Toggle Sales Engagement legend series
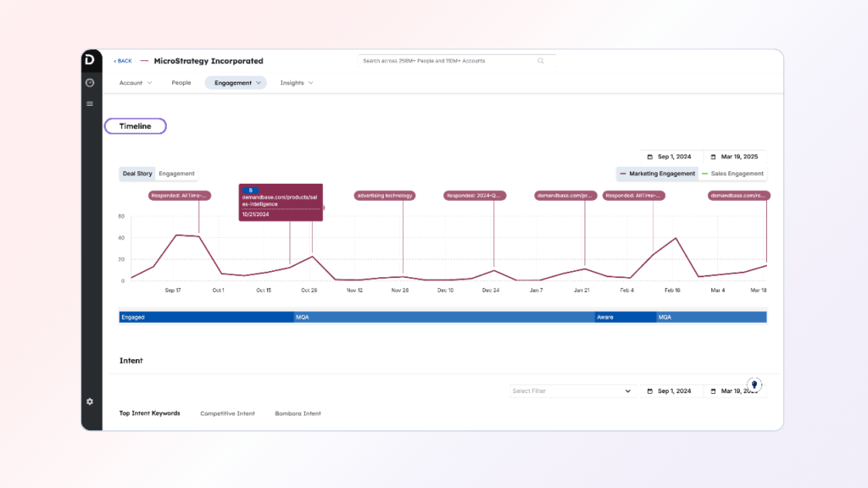The height and width of the screenshot is (488, 868). point(732,174)
